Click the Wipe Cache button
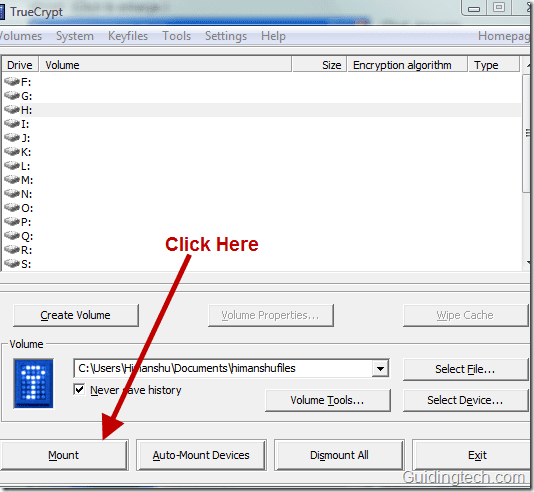Viewport: 534px width, 492px height. 465,315
